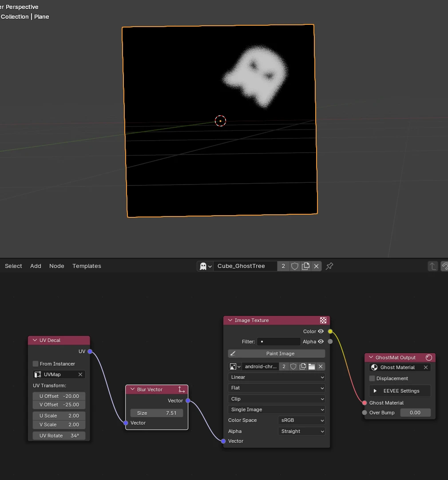Click the fake user shield for Cube_GhostTree
This screenshot has height=480, width=448.
tap(294, 266)
